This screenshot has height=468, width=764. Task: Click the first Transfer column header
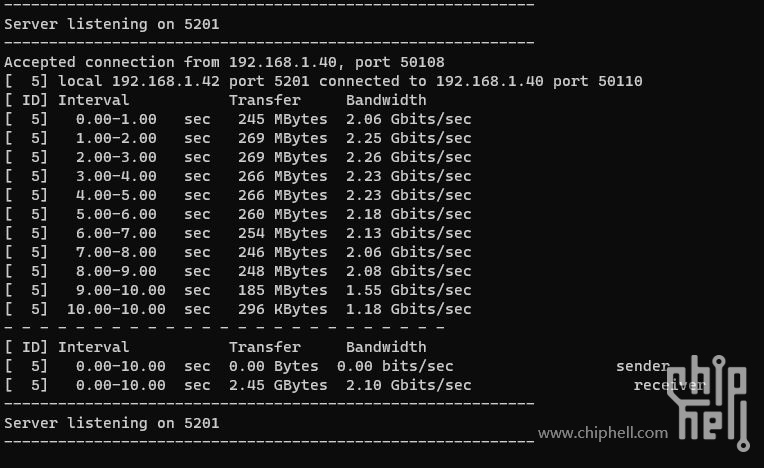(x=265, y=100)
